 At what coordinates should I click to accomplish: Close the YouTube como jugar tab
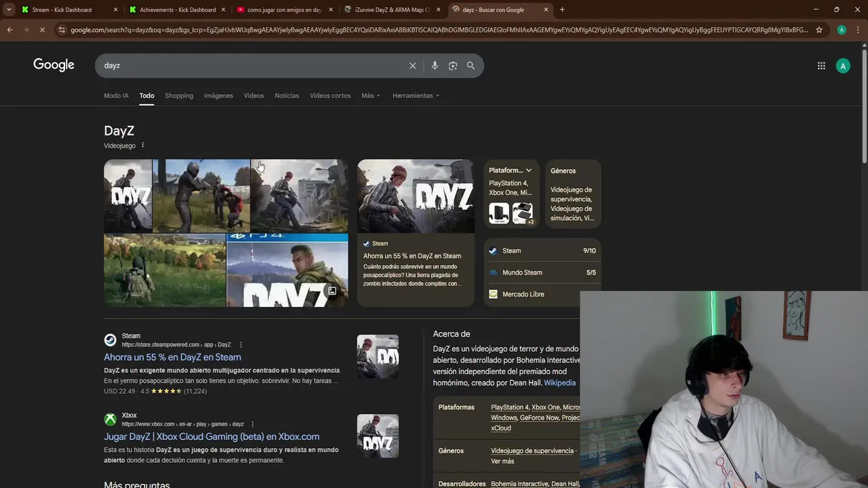click(x=331, y=9)
